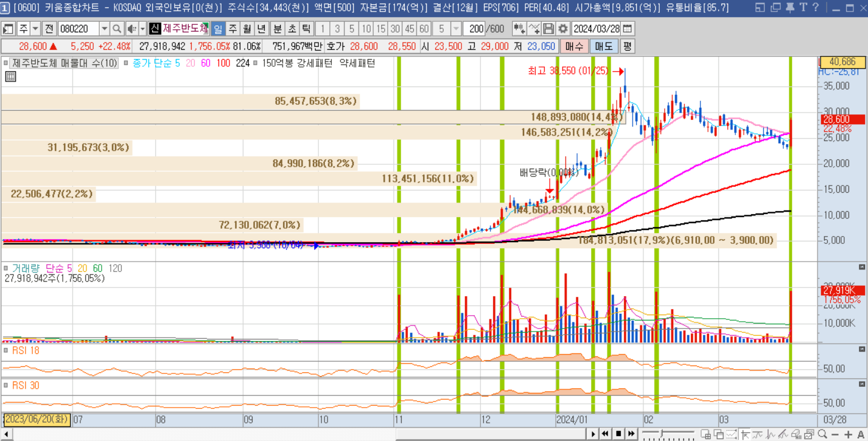Click the pin icon in title bar
This screenshot has height=441, width=868.
(789, 7)
